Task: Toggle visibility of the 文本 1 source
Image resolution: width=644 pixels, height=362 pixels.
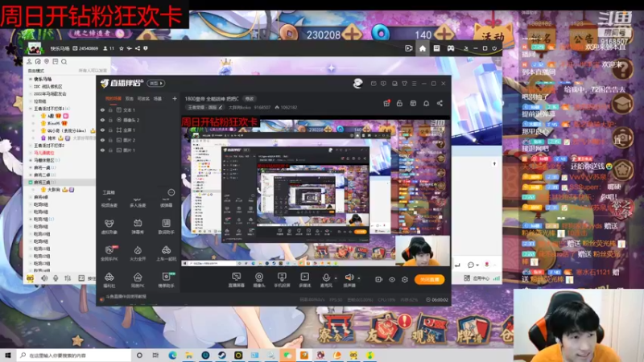Action: [x=102, y=110]
